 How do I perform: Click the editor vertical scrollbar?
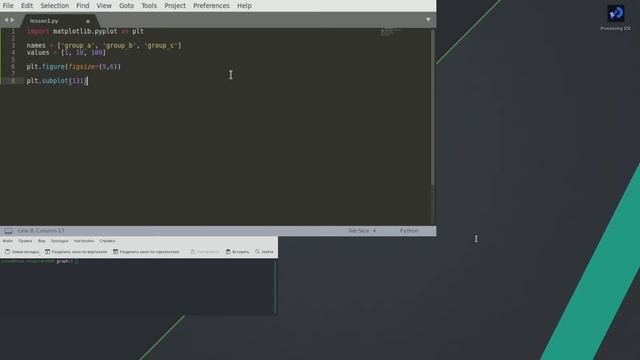click(432, 108)
